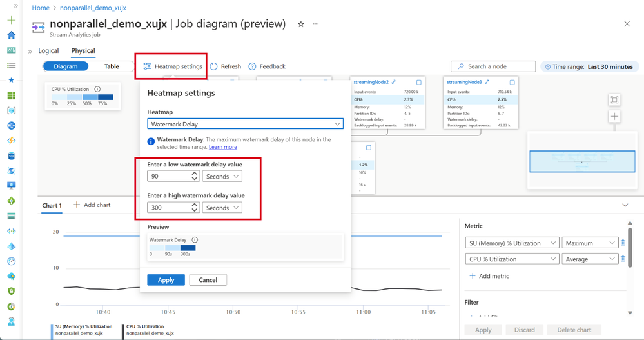Open the more options ellipsis by title
This screenshot has width=644, height=340.
click(315, 24)
